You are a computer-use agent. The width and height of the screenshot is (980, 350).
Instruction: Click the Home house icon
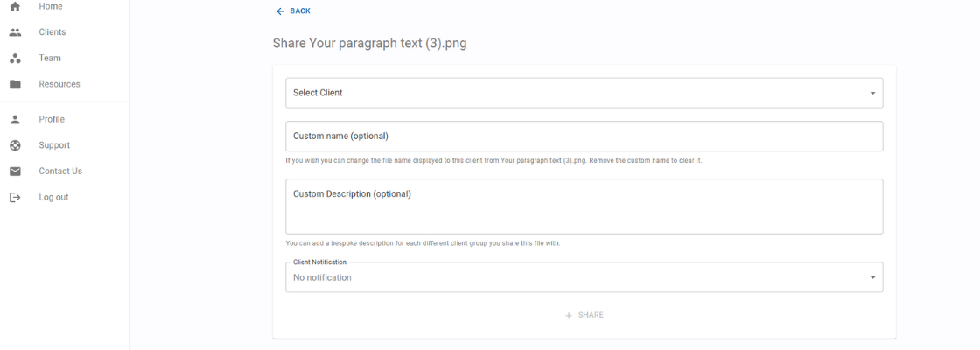(15, 6)
